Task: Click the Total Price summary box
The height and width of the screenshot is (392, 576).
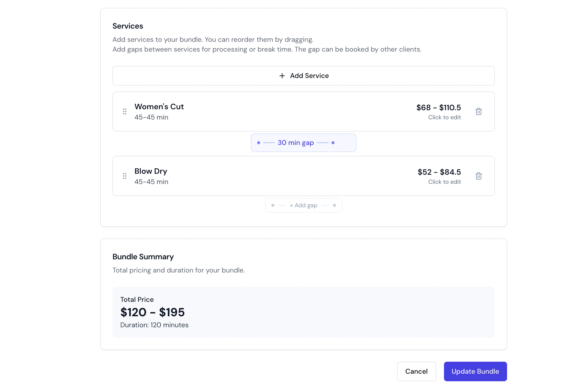Action: pyautogui.click(x=303, y=313)
